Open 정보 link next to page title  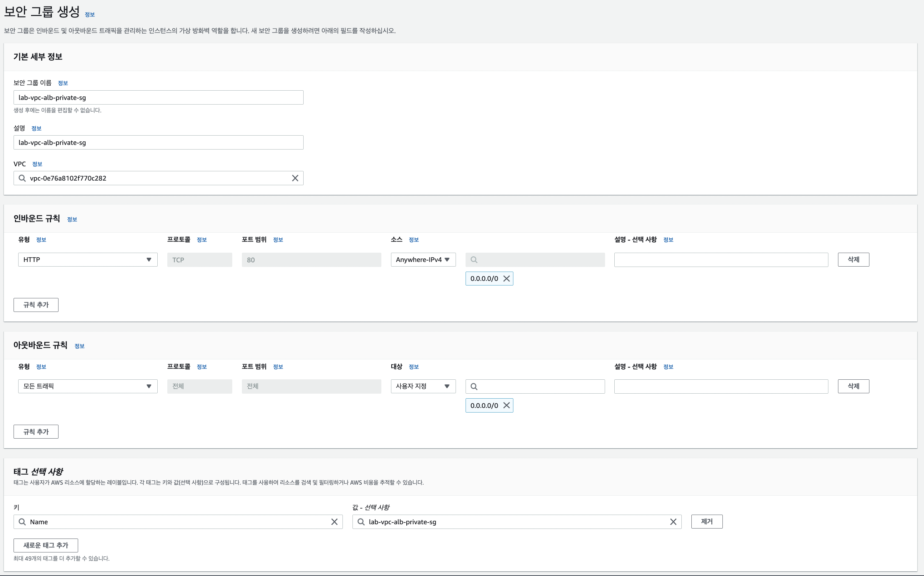(x=90, y=15)
